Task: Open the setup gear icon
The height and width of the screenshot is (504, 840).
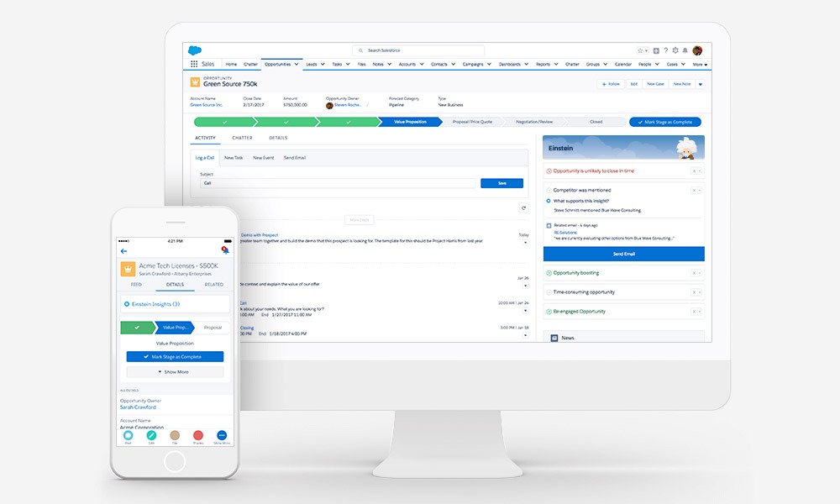Action: pyautogui.click(x=675, y=50)
